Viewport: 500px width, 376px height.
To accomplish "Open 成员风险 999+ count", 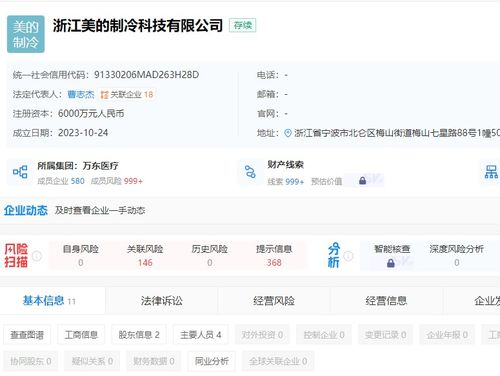I will point(117,181).
